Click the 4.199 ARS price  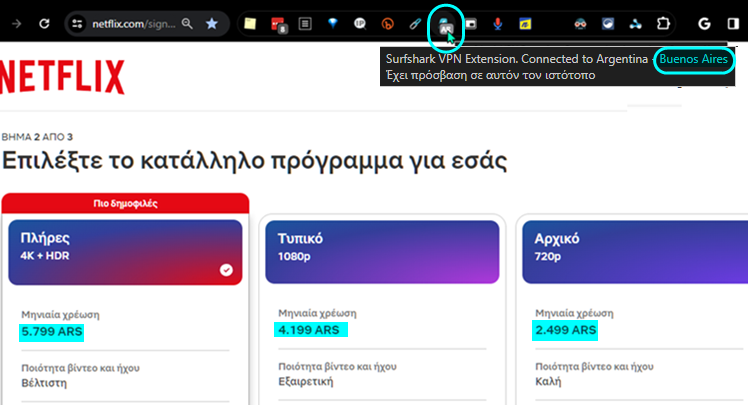(310, 330)
